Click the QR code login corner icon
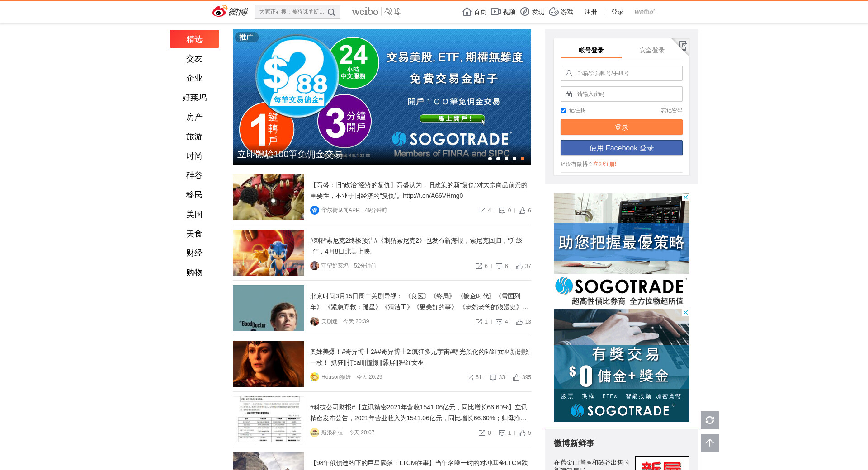 (683, 45)
